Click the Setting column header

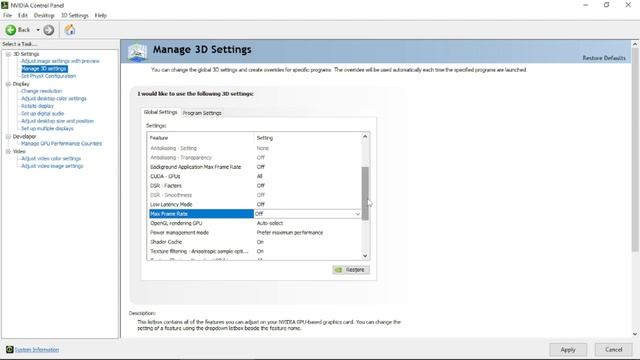point(308,138)
